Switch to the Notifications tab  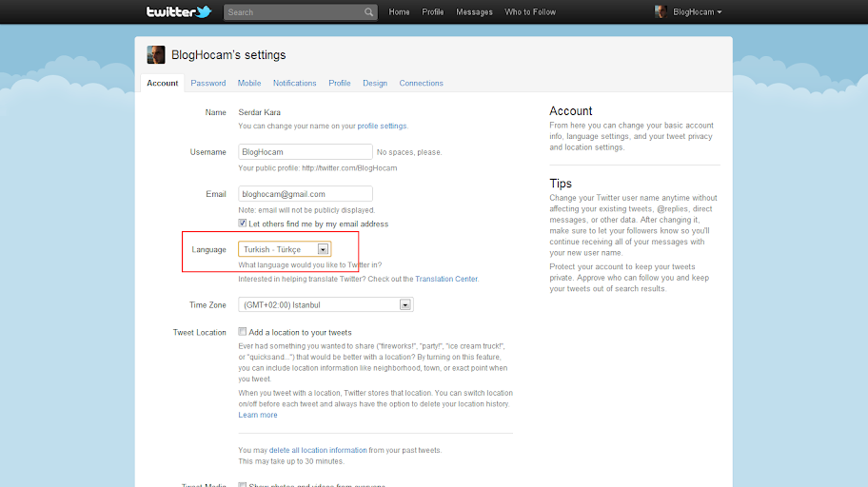(x=294, y=83)
